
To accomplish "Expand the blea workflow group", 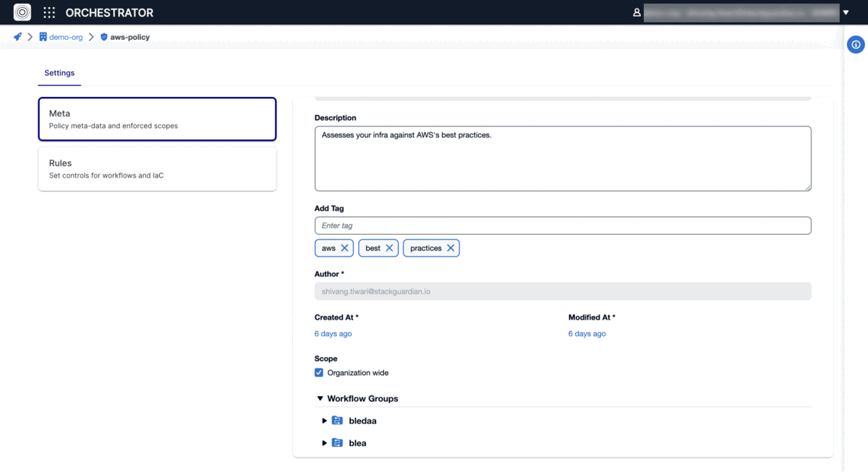I will [x=324, y=443].
